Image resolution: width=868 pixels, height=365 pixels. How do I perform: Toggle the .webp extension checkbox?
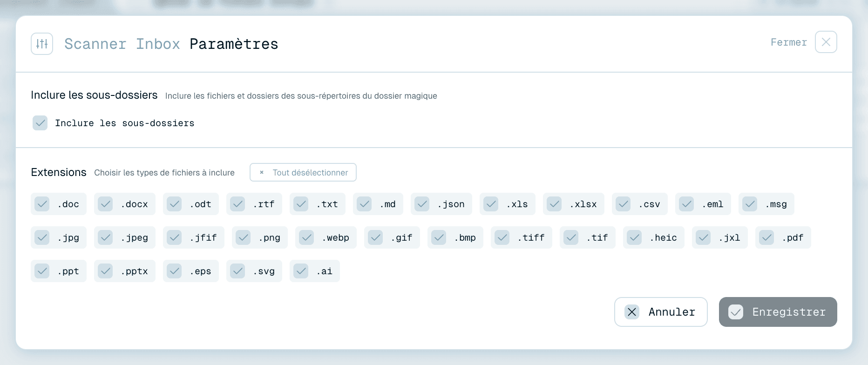(x=306, y=237)
